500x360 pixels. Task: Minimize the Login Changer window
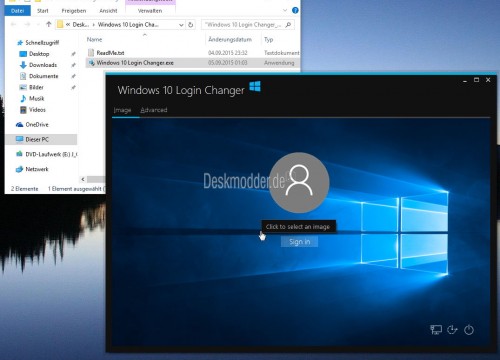pos(465,80)
